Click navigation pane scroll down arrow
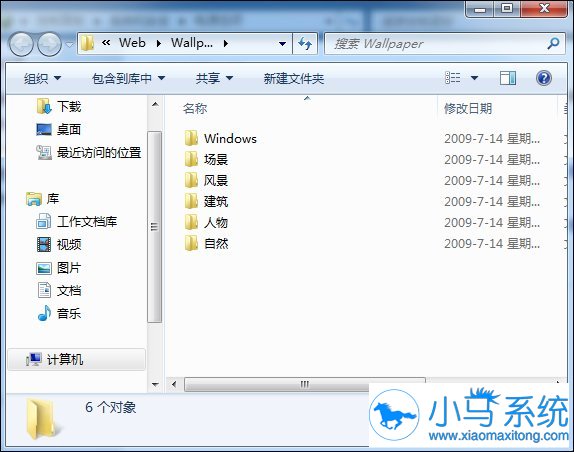Image resolution: width=574 pixels, height=452 pixels. coord(155,385)
